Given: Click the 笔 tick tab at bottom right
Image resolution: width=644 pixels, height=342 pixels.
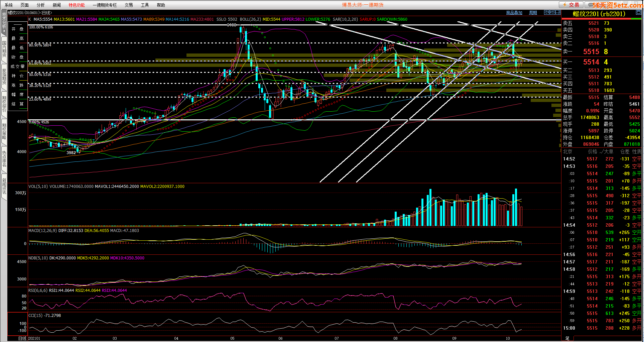Looking at the screenshot, I should [567, 338].
